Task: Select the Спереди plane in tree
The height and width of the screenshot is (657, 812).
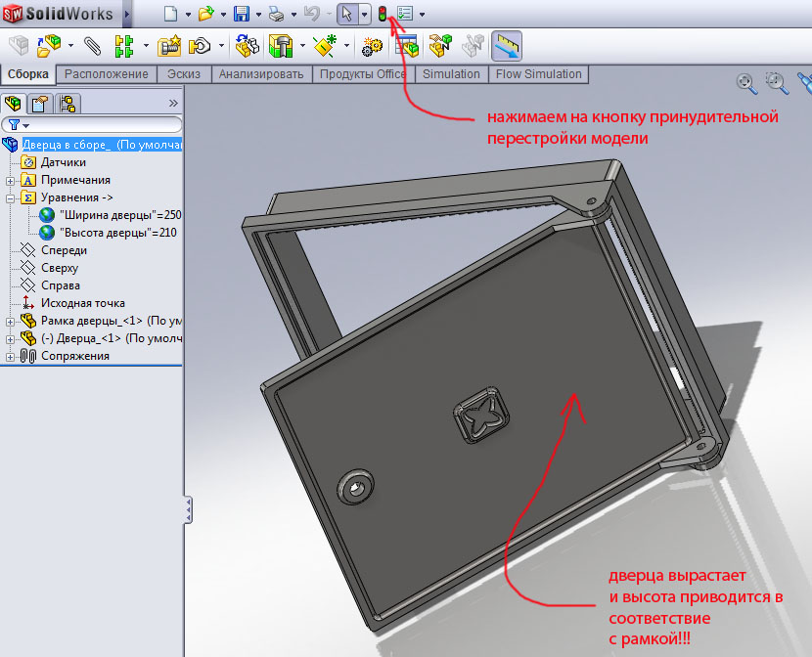Action: pyautogui.click(x=64, y=250)
